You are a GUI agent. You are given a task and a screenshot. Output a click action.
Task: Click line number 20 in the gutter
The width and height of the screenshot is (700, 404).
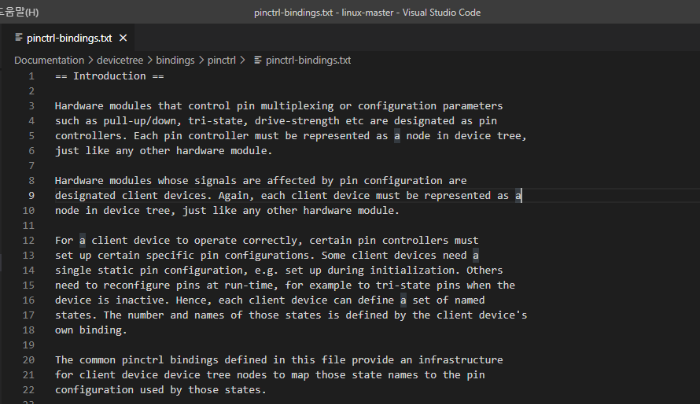click(x=30, y=360)
